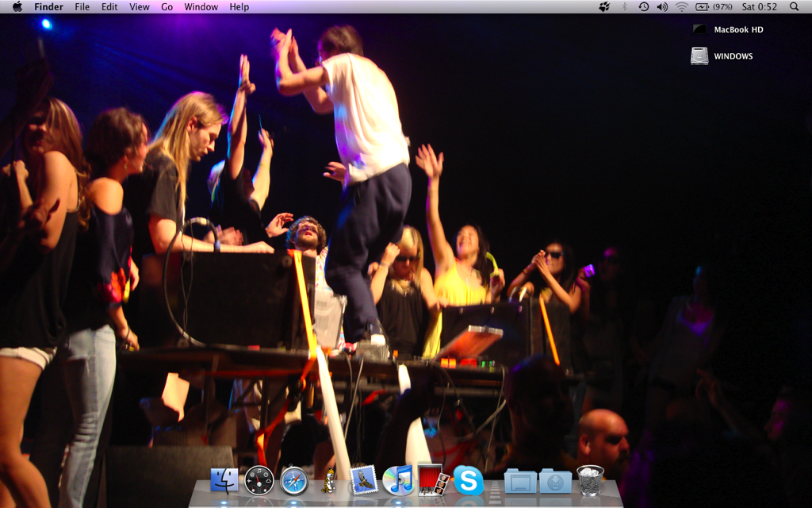Open the Bluetooth status menu

tap(625, 6)
